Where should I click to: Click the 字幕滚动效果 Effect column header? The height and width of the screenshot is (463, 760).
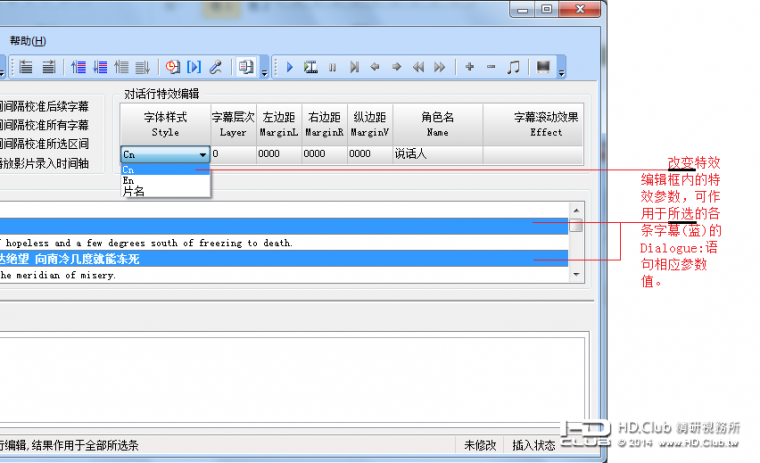533,125
